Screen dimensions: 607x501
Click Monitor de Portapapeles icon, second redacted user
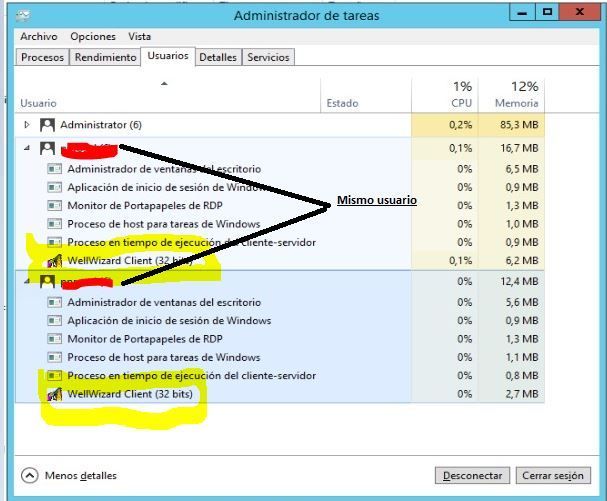[x=54, y=339]
